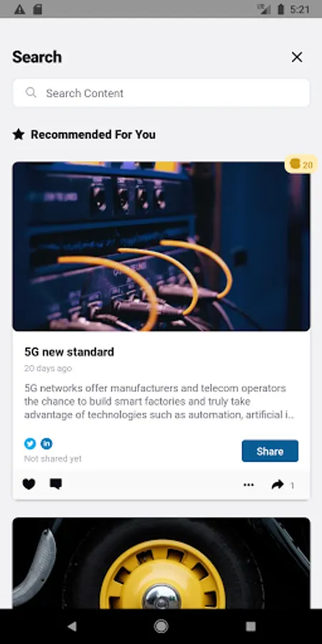Open the three-dots more options menu
Image resolution: width=322 pixels, height=644 pixels.
248,484
